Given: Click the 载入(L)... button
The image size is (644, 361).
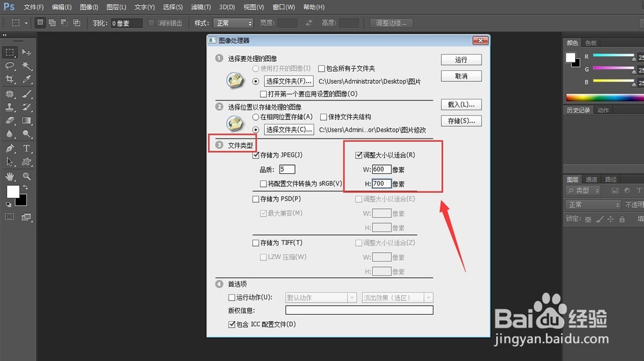Looking at the screenshot, I should click(461, 104).
